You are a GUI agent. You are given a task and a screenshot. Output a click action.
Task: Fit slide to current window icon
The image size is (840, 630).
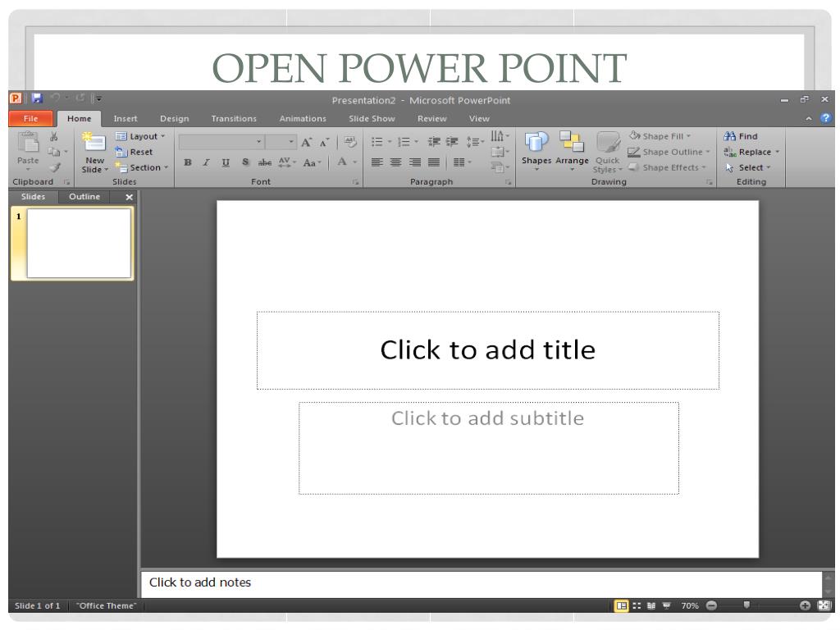[824, 605]
